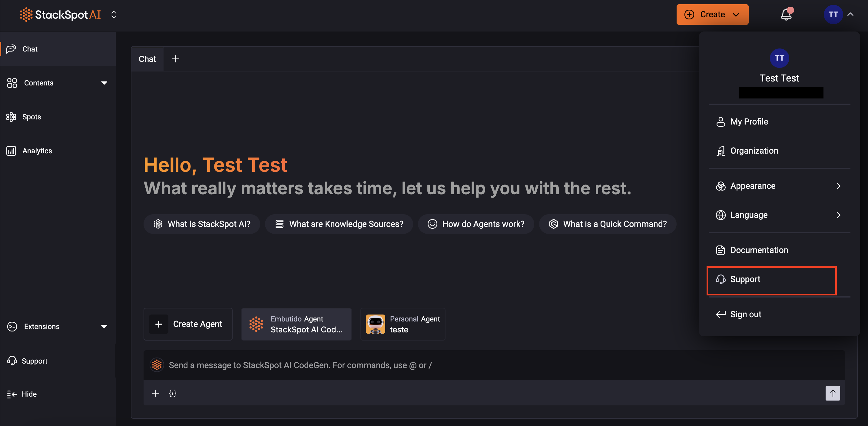
Task: Click the plus attachment icon below message input
Action: click(155, 393)
